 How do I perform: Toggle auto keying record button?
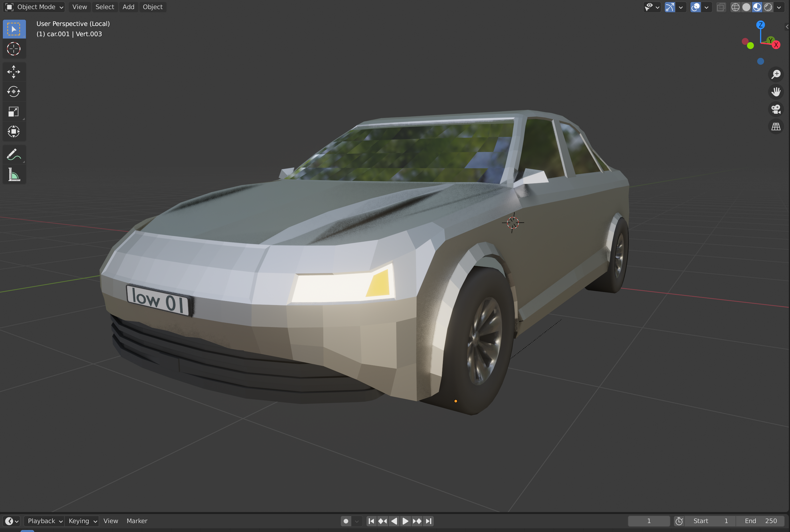click(346, 521)
